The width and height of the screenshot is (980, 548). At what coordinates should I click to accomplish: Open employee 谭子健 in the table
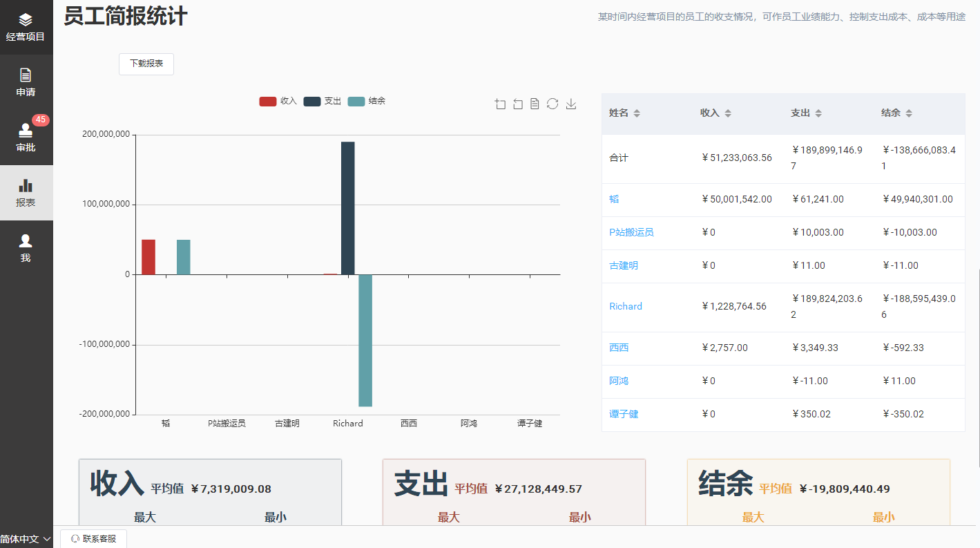tap(624, 414)
